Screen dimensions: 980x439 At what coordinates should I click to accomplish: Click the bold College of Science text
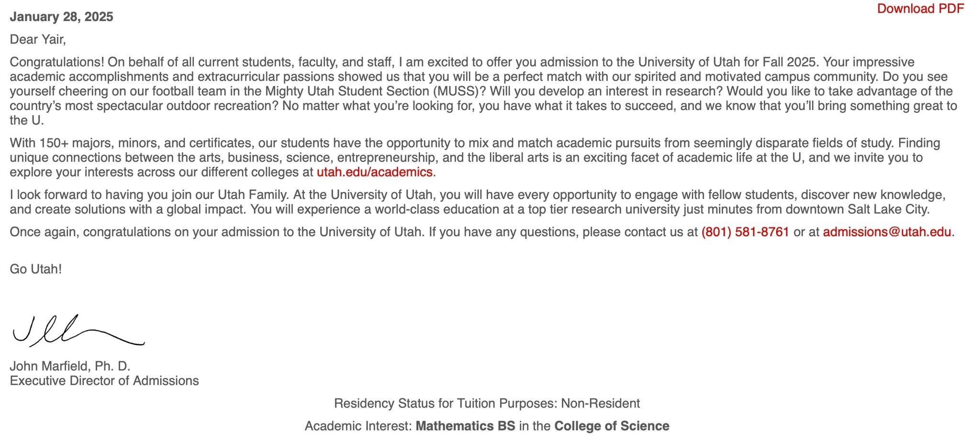(x=612, y=426)
